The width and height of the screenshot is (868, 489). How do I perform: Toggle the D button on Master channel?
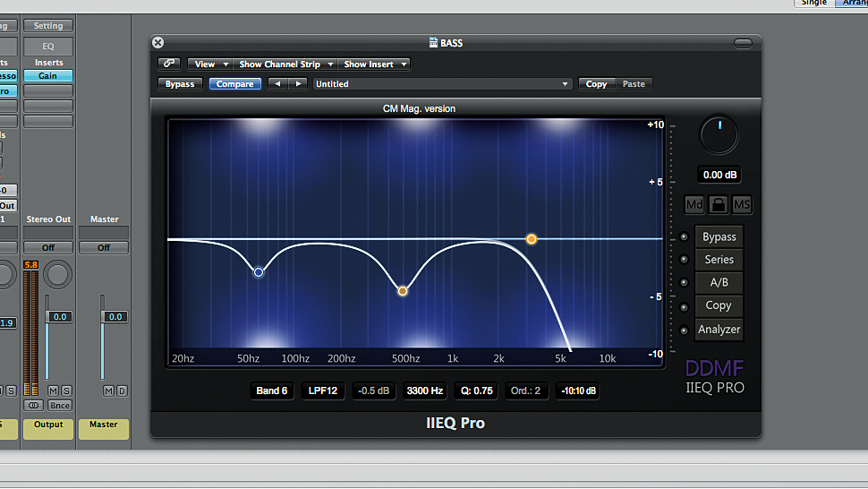122,391
